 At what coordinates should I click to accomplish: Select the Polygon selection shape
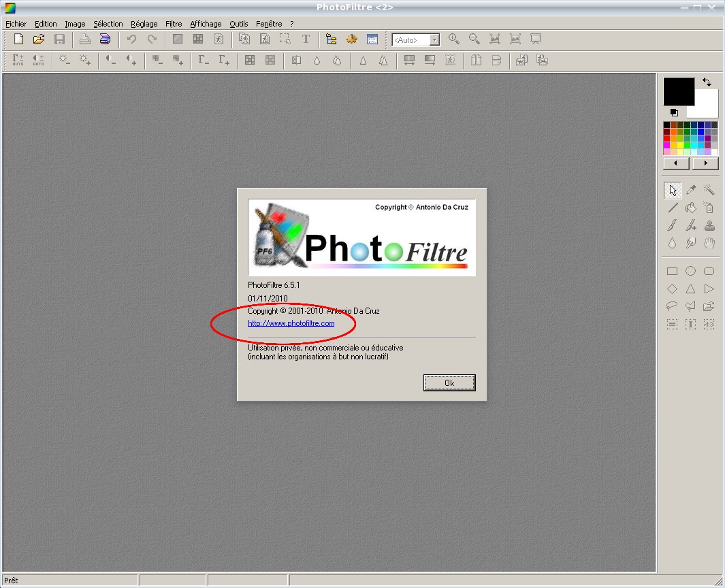690,306
